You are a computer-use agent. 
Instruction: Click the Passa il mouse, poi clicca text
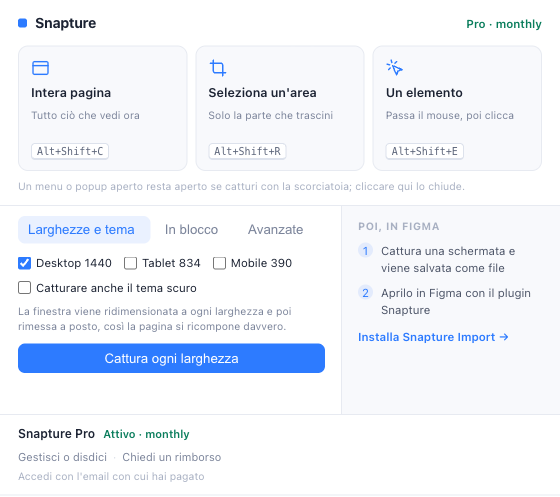click(x=450, y=115)
